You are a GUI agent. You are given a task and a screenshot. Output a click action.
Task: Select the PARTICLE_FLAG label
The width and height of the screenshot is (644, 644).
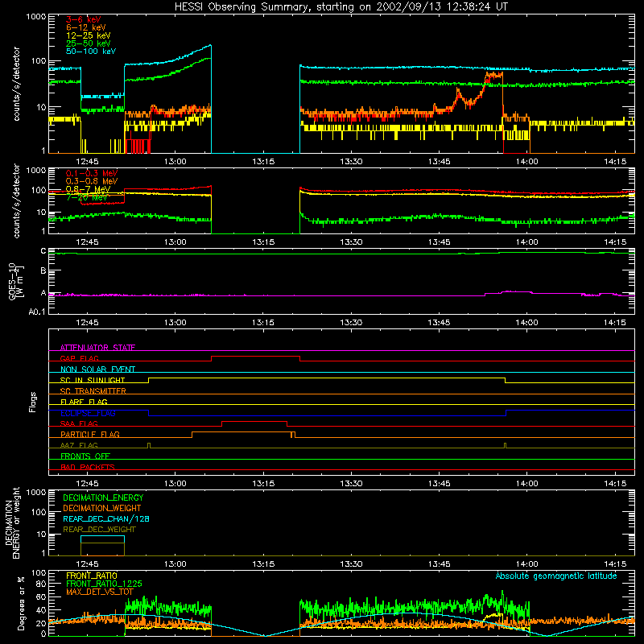tap(90, 434)
